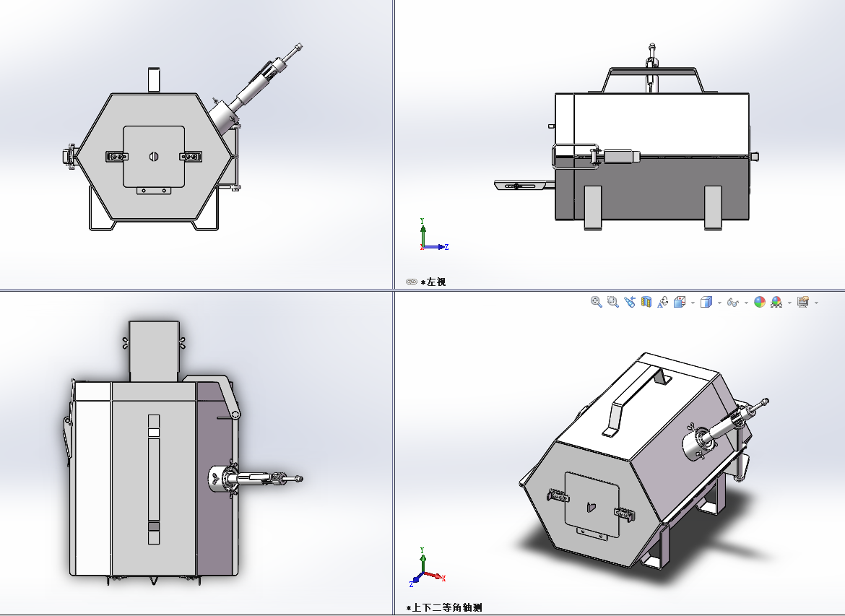The image size is (845, 616).
Task: Click the View Settings monitor icon
Action: [803, 302]
